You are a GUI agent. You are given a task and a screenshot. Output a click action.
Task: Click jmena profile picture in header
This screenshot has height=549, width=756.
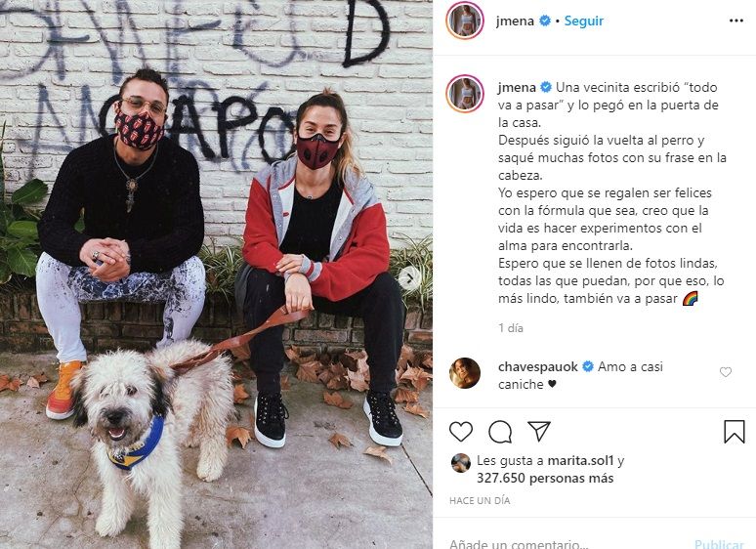[x=465, y=21]
